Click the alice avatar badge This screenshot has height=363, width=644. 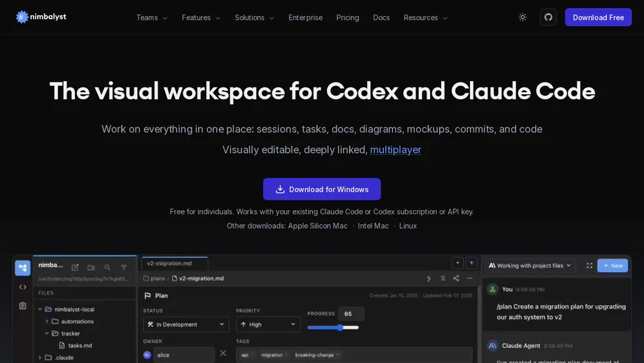click(147, 355)
